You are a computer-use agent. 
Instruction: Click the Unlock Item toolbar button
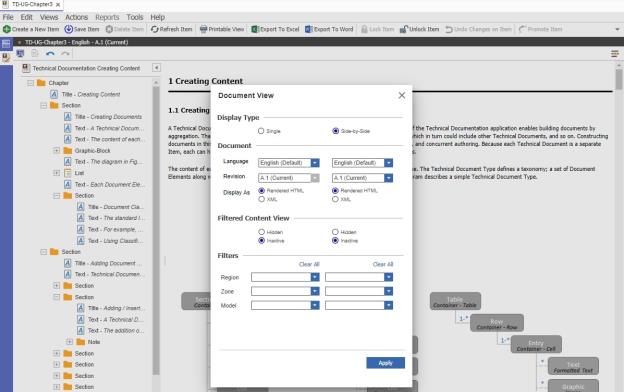(x=419, y=29)
